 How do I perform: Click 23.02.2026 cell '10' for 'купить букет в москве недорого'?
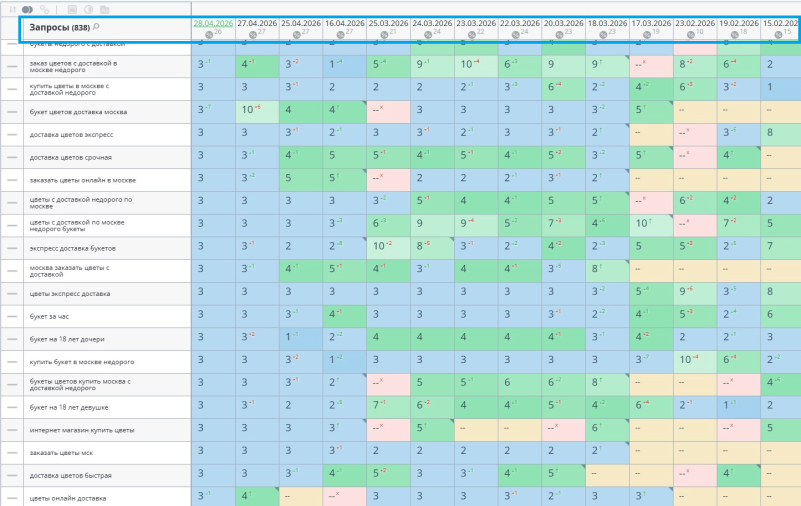coord(695,362)
